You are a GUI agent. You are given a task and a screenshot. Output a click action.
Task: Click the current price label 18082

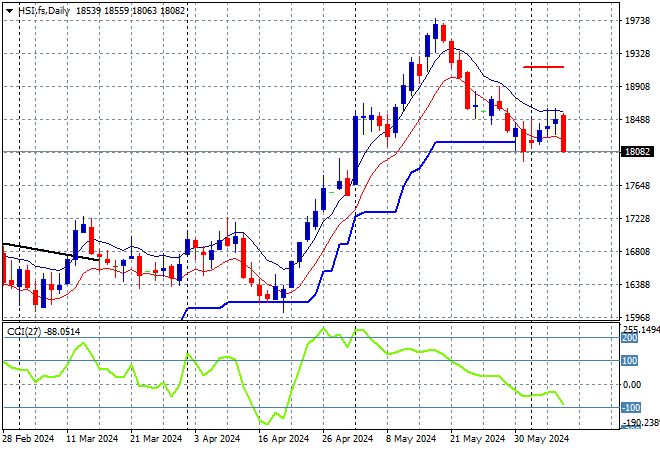point(637,152)
